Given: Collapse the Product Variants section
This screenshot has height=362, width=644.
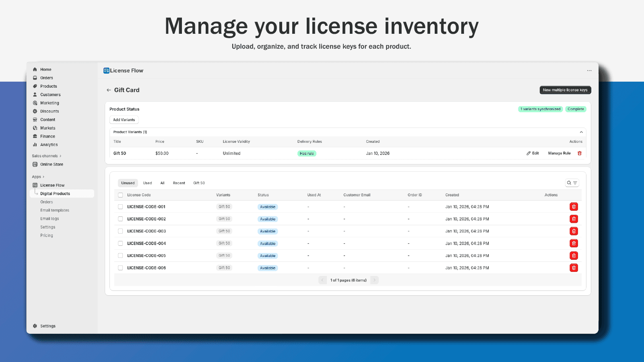Looking at the screenshot, I should click(581, 132).
